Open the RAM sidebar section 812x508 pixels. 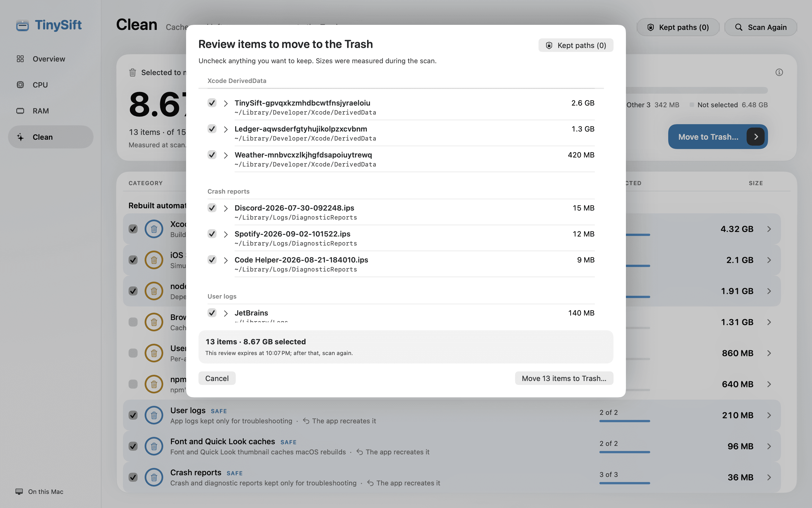click(51, 111)
